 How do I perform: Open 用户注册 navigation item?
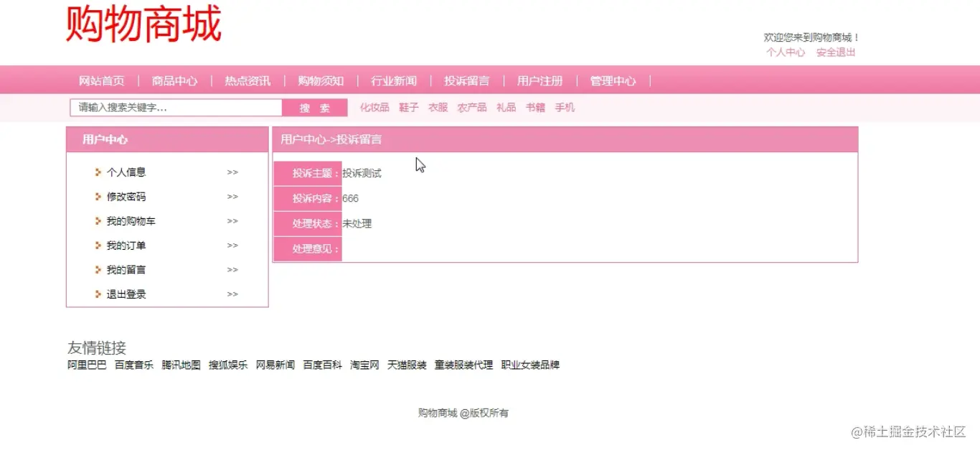pyautogui.click(x=540, y=81)
